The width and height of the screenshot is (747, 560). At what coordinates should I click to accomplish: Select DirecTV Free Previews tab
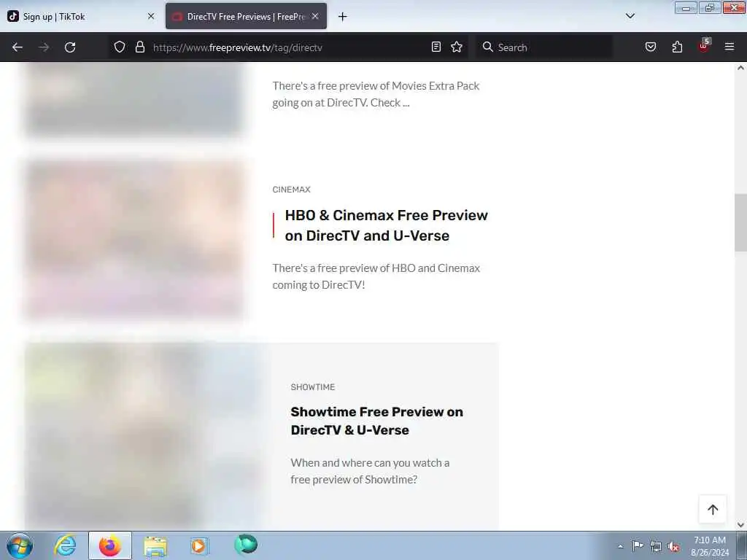(246, 17)
